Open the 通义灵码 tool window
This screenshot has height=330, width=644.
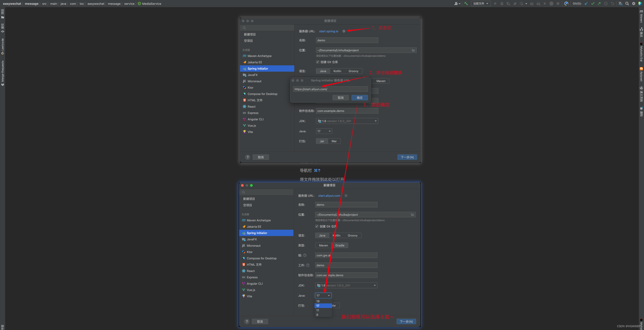[x=641, y=94]
